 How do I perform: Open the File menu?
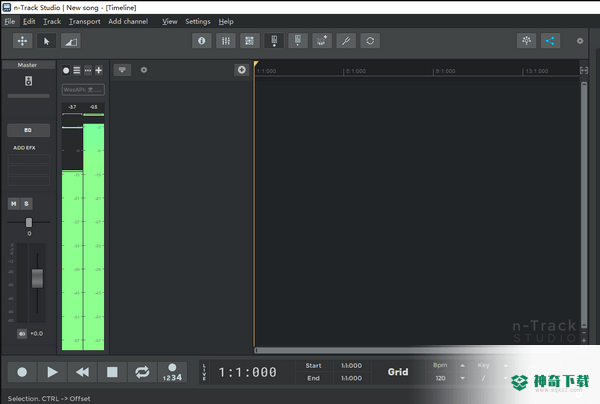click(10, 21)
